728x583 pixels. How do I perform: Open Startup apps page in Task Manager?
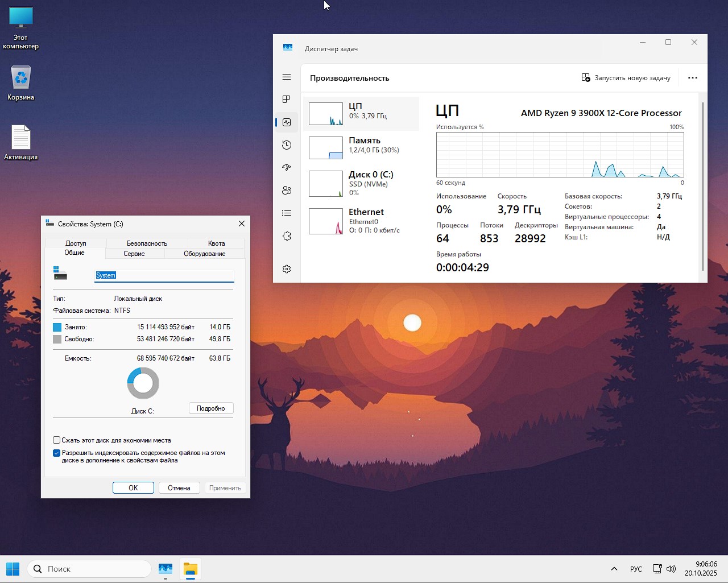click(x=287, y=168)
